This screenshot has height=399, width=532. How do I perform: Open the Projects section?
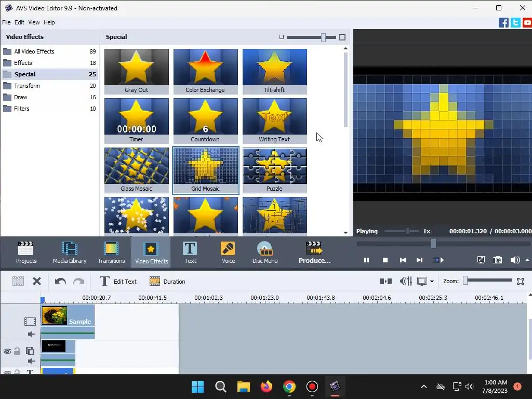(x=26, y=252)
